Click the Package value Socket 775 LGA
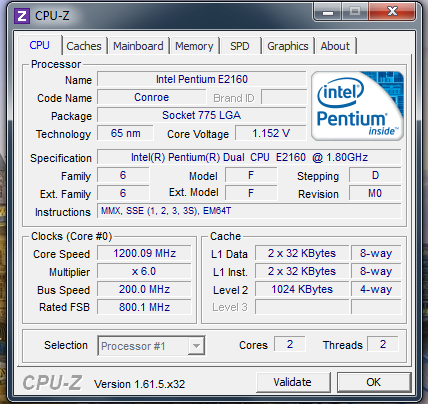The width and height of the screenshot is (428, 404). point(202,115)
